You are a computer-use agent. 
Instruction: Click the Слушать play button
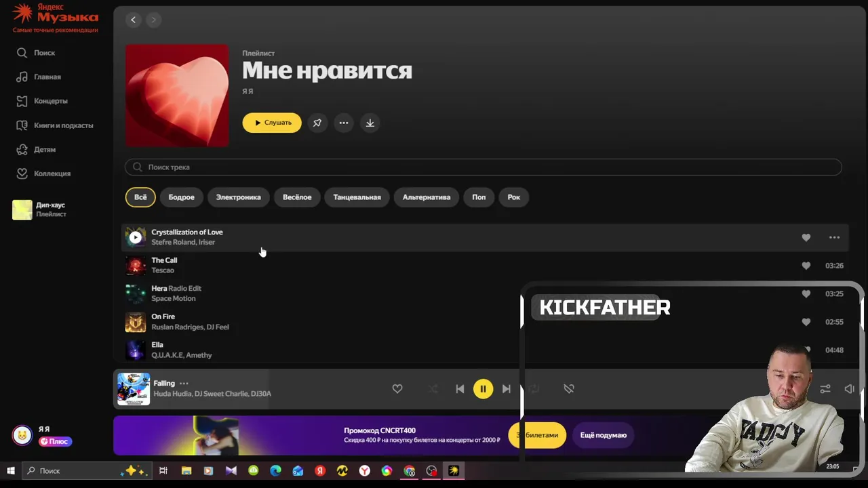coord(272,123)
